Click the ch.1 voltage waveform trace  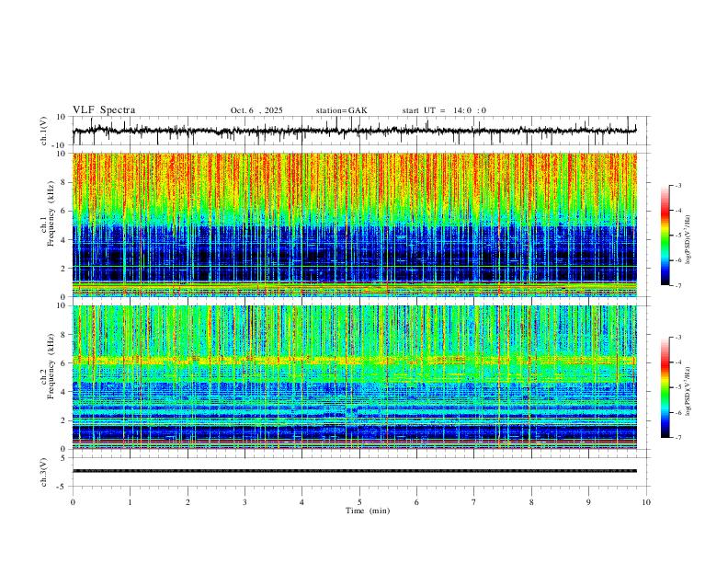point(355,131)
